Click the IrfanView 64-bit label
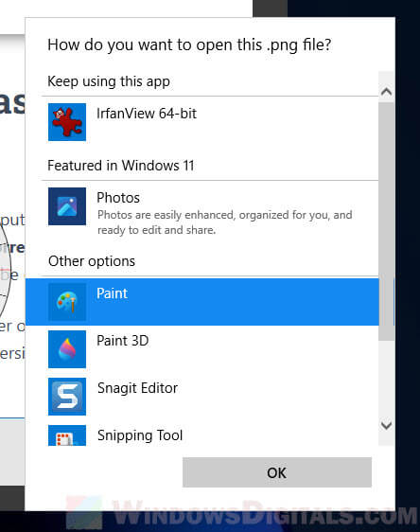 pos(147,114)
